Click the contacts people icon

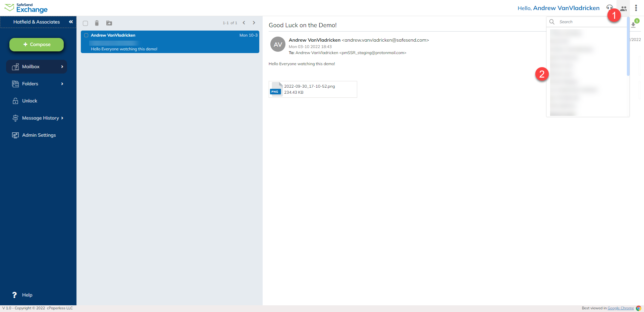[x=624, y=8]
